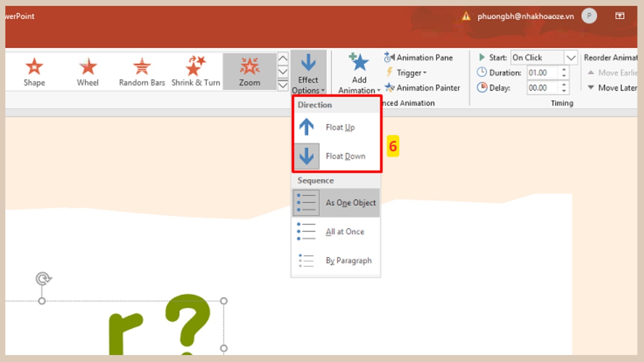This screenshot has height=362, width=644.
Task: Apply the Wheel animation effect
Action: tap(87, 70)
